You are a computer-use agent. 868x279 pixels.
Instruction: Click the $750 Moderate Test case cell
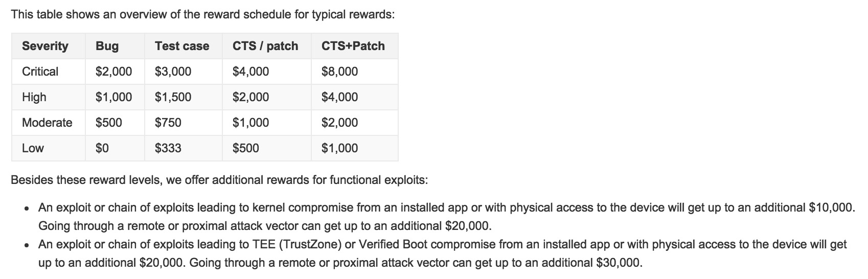(x=168, y=123)
